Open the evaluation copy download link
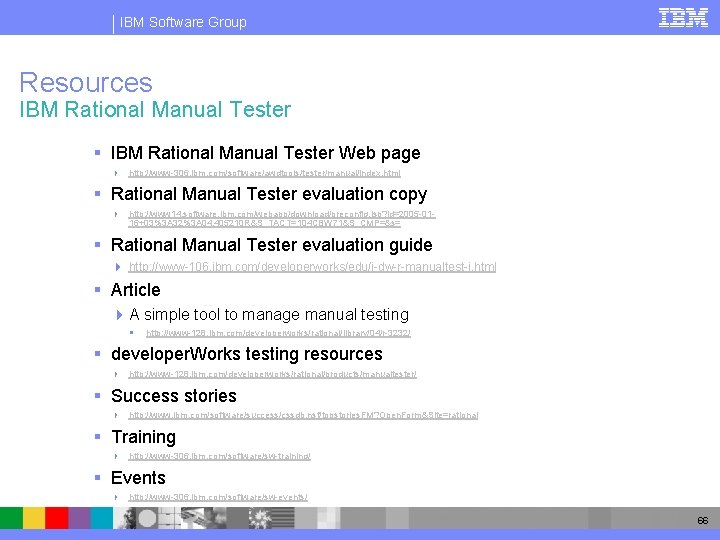 [282, 219]
